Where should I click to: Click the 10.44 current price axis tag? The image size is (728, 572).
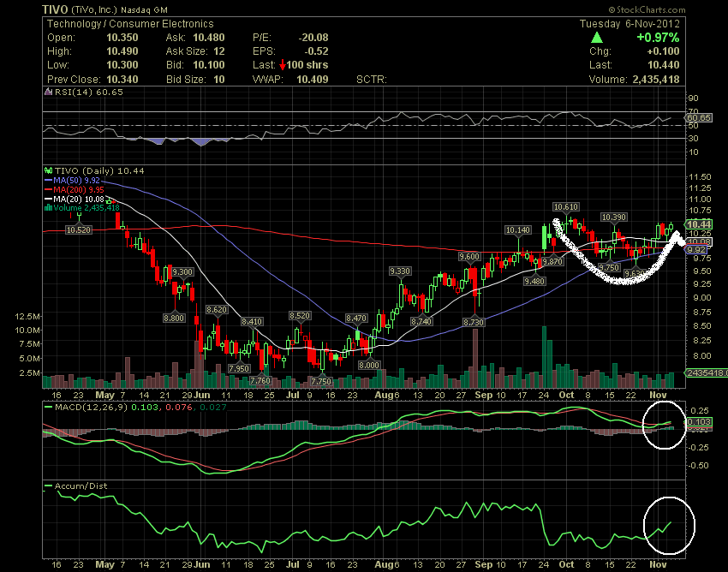click(699, 224)
